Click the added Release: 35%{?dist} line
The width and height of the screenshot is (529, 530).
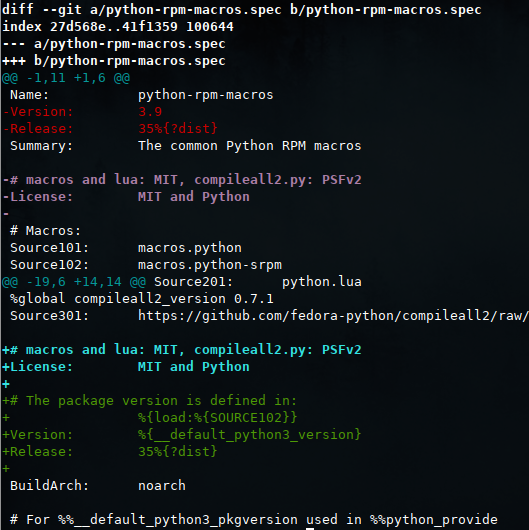point(110,451)
